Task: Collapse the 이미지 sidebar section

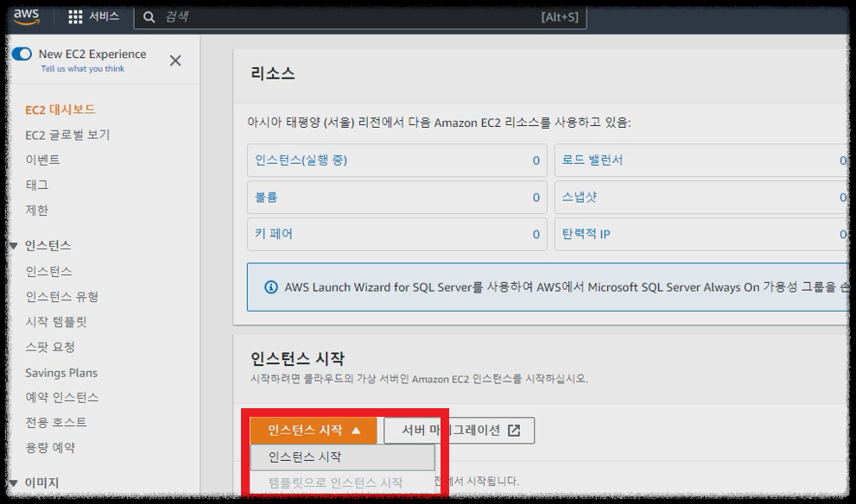Action: 14,483
